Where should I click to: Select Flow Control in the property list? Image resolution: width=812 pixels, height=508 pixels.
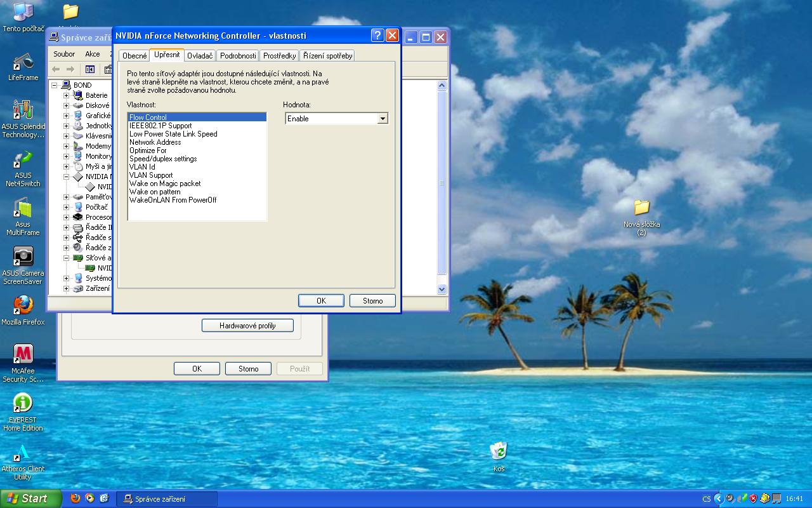coord(197,117)
